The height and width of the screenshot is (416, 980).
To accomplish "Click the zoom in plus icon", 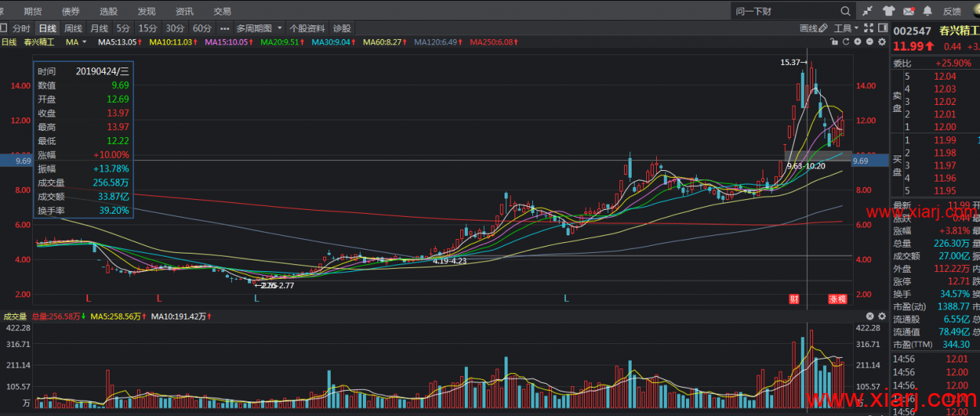I will pos(858,42).
